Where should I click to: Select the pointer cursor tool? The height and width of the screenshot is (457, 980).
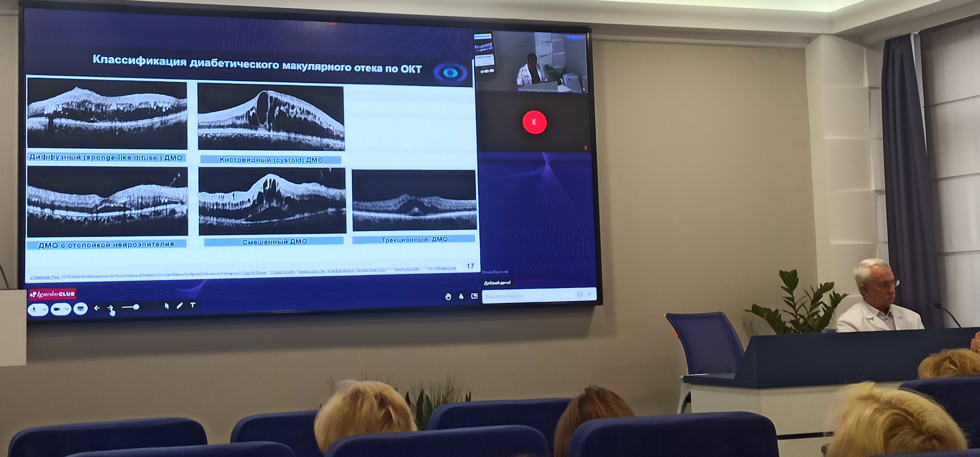pyautogui.click(x=166, y=306)
